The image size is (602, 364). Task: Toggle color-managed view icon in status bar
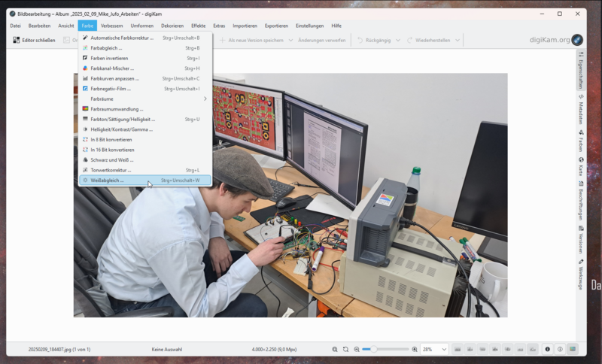coord(573,349)
